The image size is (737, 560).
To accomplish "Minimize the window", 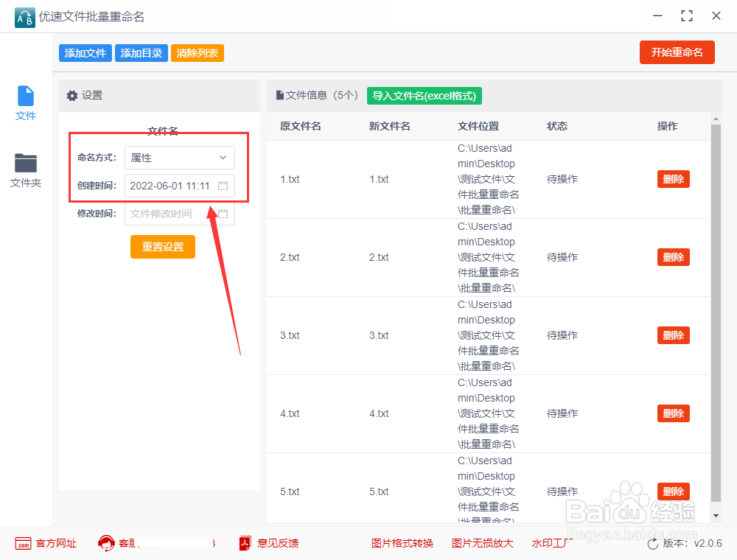I will [x=657, y=16].
